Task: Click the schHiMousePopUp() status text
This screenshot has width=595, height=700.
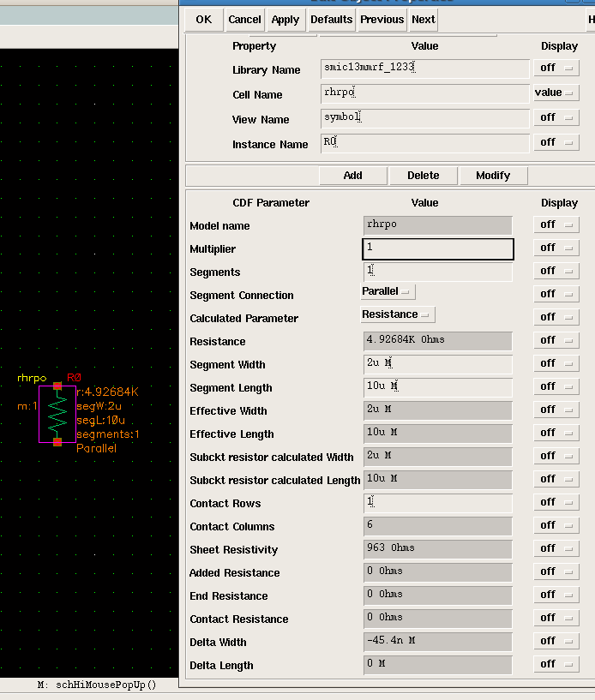Action: point(105,685)
